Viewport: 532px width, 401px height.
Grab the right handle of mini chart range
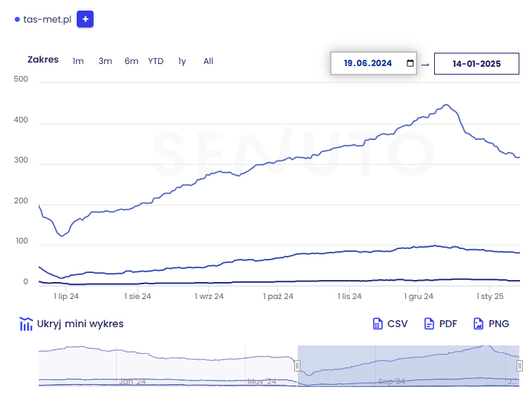519,366
